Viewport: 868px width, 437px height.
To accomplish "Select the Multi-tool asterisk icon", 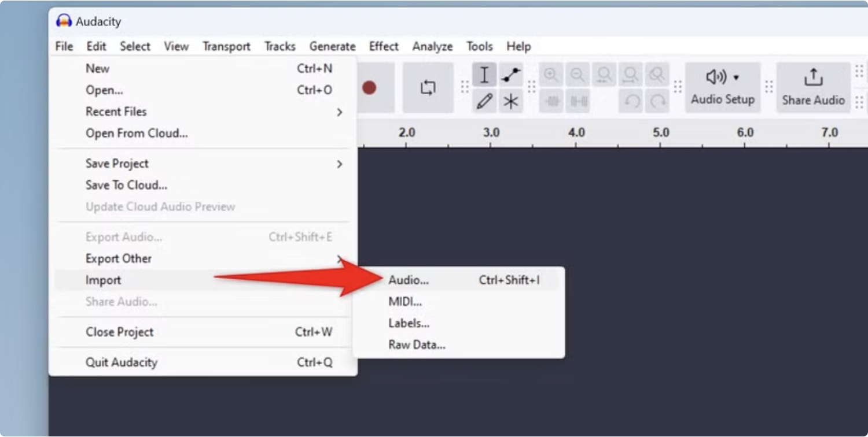I will 510,102.
